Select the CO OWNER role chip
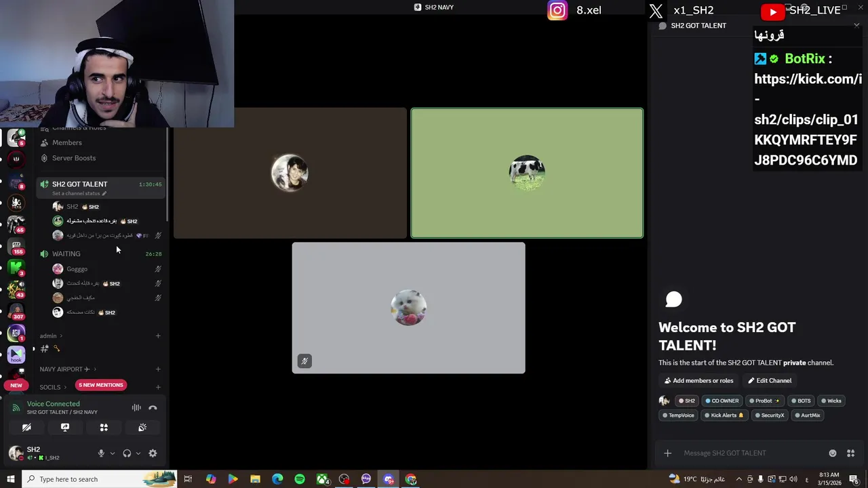 [721, 401]
